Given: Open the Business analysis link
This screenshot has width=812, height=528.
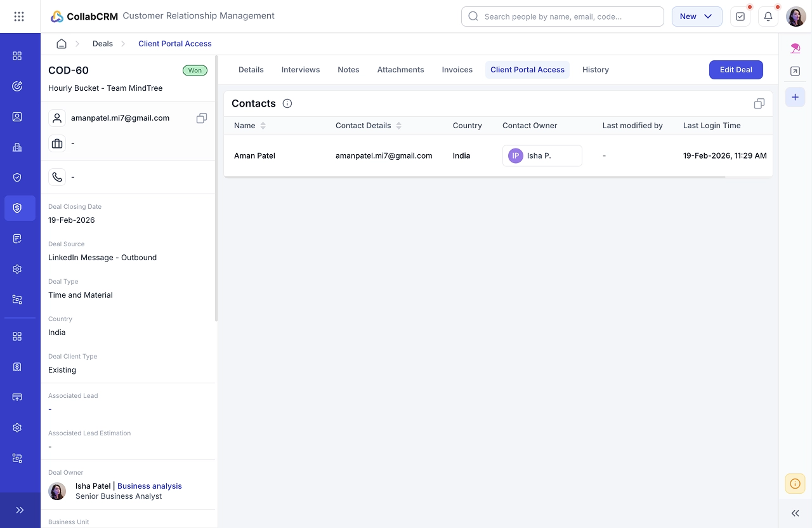Looking at the screenshot, I should (150, 486).
